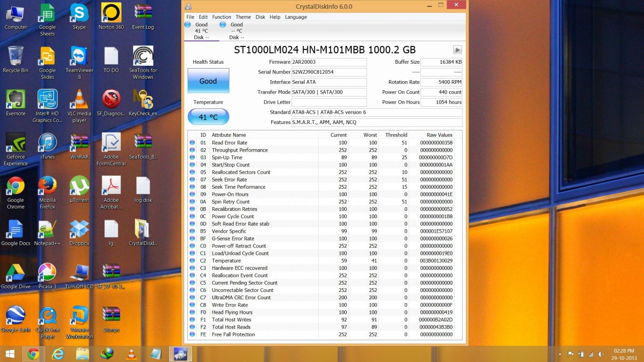Viewport: 644px width, 362px height.
Task: Select the Mozilla Firefox desktop icon
Action: pyautogui.click(x=47, y=193)
